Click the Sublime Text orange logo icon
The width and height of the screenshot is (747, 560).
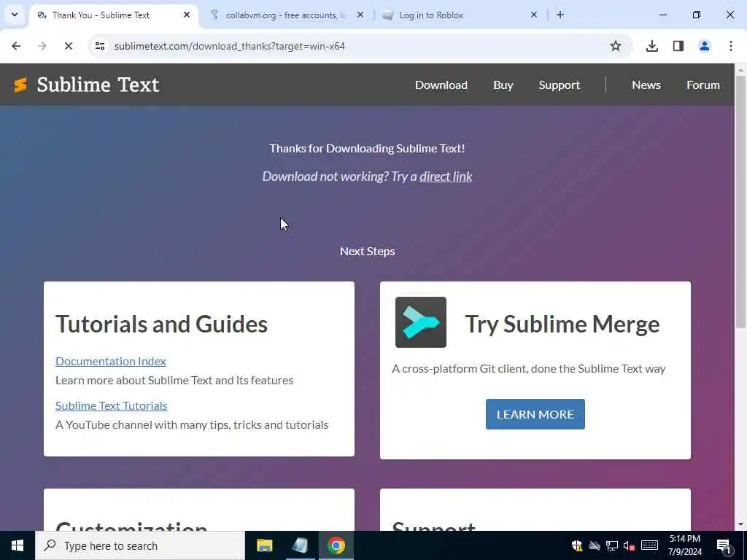point(20,85)
